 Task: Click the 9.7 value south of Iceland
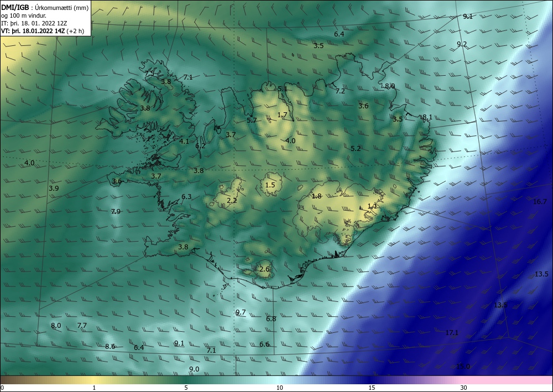(241, 312)
